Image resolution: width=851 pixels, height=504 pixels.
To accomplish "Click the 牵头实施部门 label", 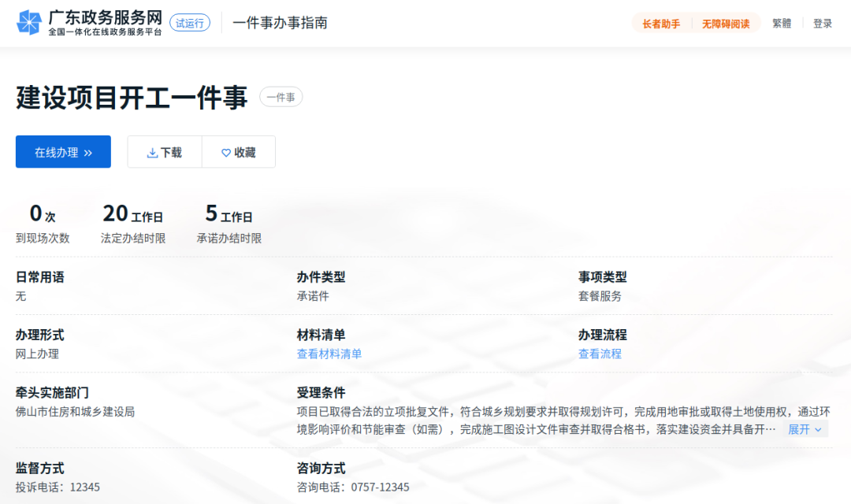I will click(x=52, y=393).
